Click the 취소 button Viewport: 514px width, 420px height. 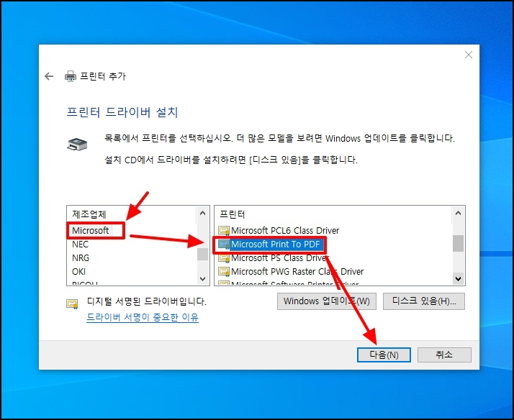444,355
